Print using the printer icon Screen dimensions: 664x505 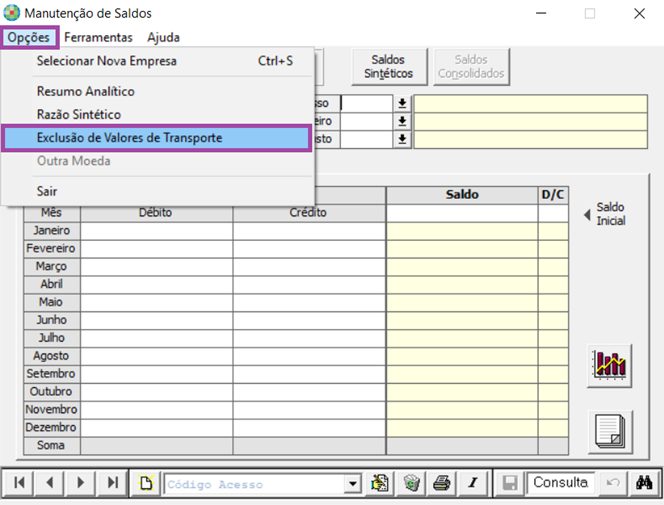tap(441, 483)
